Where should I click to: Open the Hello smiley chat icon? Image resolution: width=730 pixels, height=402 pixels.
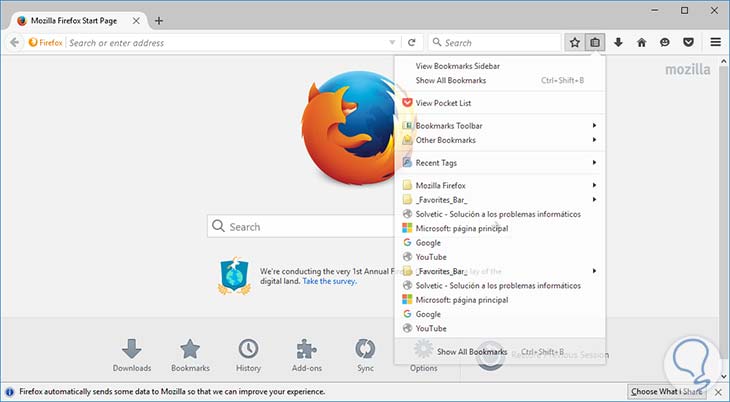[665, 42]
